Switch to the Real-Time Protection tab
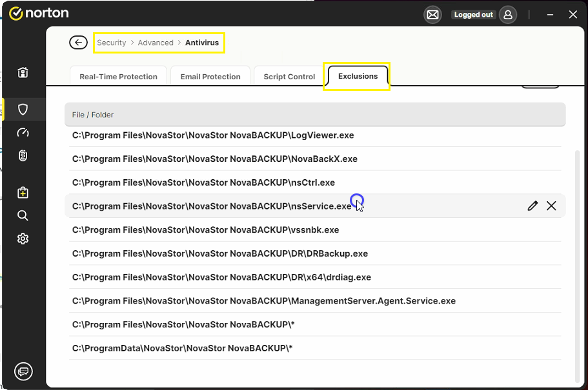The height and width of the screenshot is (390, 588). pyautogui.click(x=119, y=76)
